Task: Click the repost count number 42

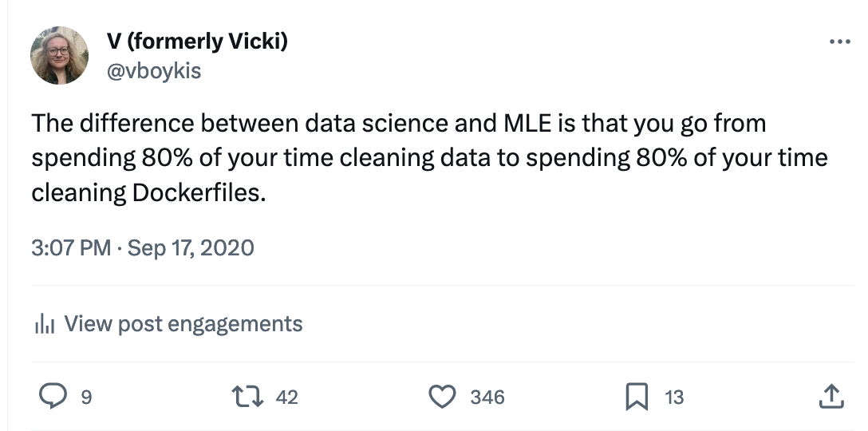Action: coord(286,397)
